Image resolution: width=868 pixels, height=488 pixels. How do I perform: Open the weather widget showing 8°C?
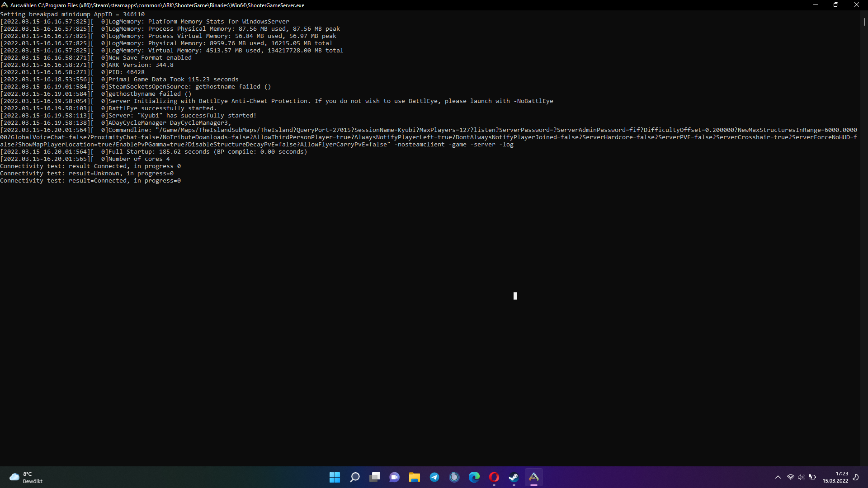tap(26, 477)
